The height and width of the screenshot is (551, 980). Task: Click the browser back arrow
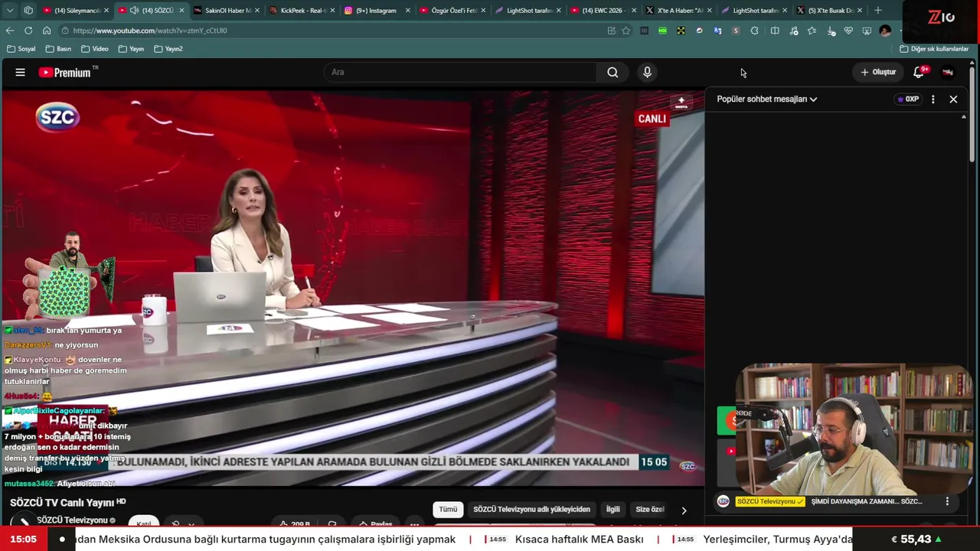point(10,31)
